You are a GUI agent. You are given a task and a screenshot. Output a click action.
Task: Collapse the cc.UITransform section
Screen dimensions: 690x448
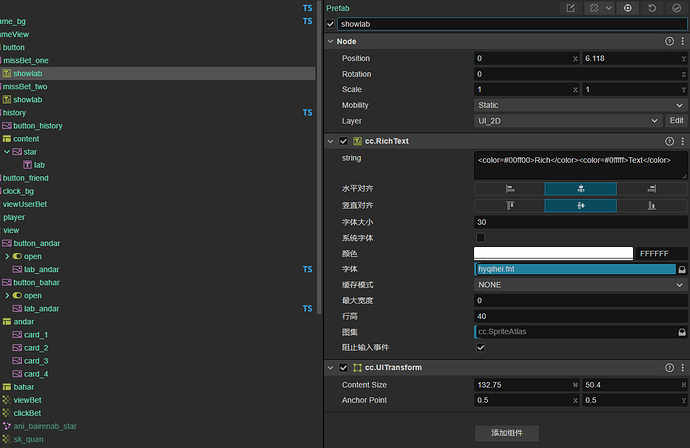coord(330,367)
